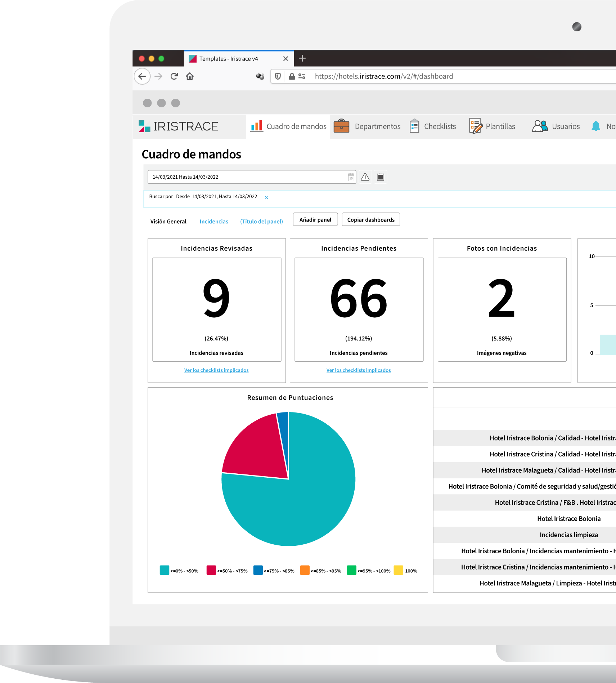Click the warning triangle filter icon

tap(365, 177)
